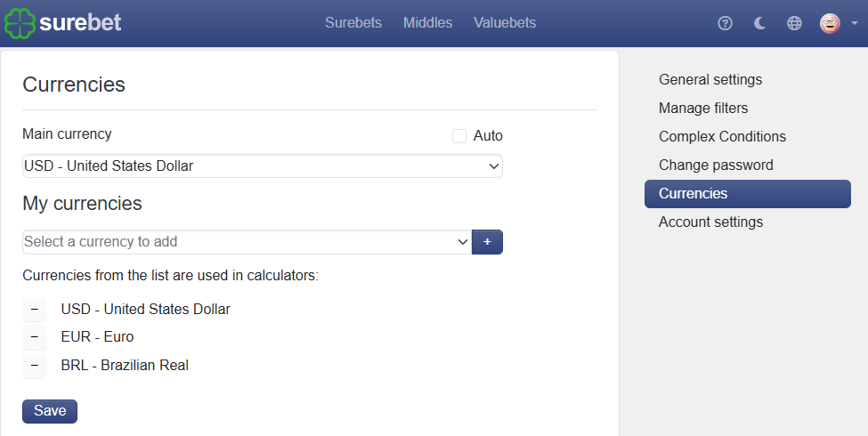Screen dimensions: 868x436
Task: Expand the Select a currency to add dropdown
Action: point(247,242)
